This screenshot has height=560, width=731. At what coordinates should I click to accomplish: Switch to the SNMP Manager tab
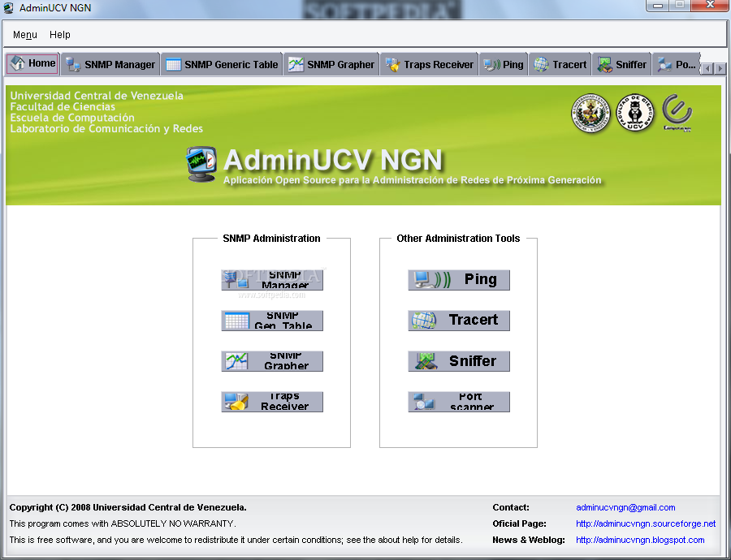tap(110, 64)
